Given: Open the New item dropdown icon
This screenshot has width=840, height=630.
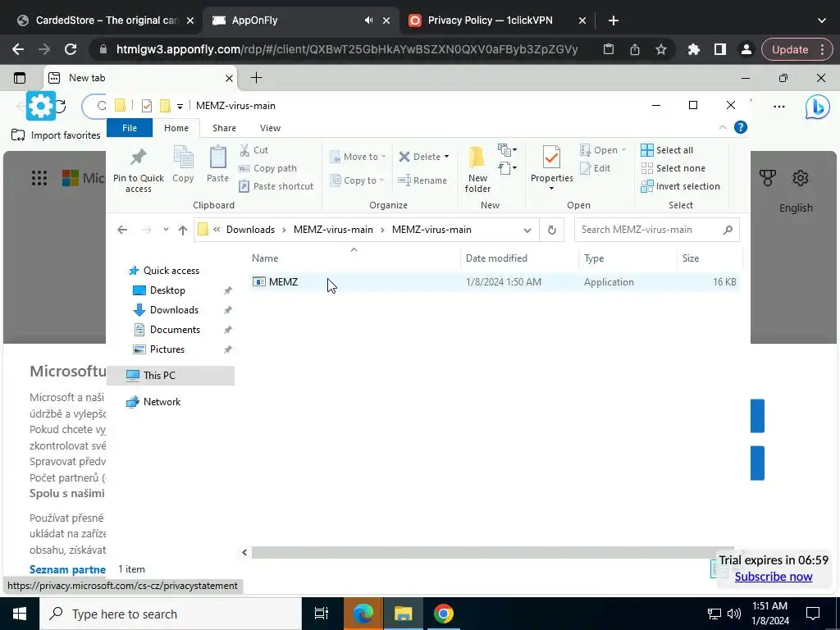Looking at the screenshot, I should pyautogui.click(x=507, y=149).
